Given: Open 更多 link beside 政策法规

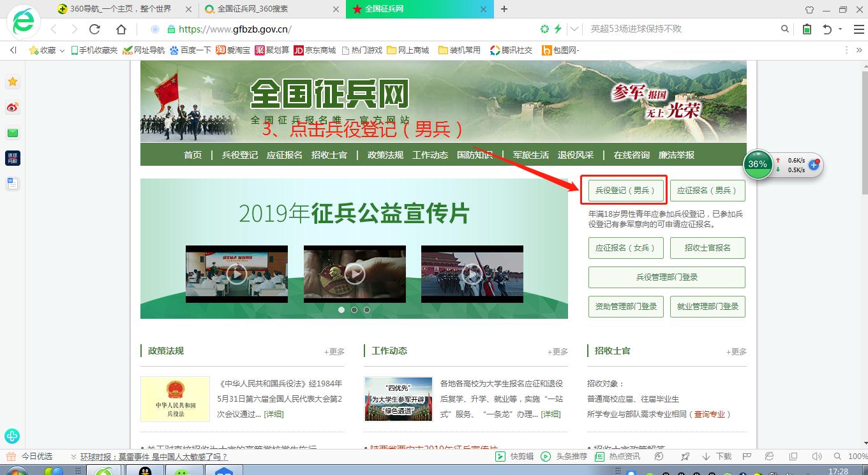Looking at the screenshot, I should 334,352.
